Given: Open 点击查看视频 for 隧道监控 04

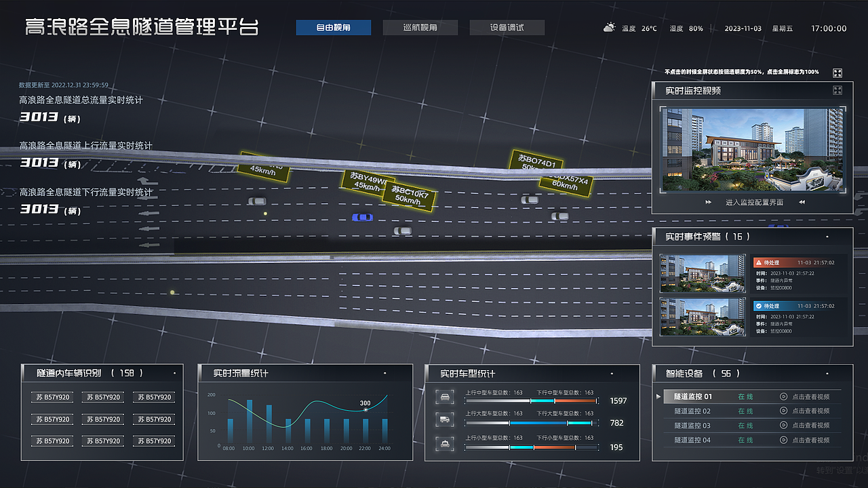Looking at the screenshot, I should pyautogui.click(x=810, y=440).
